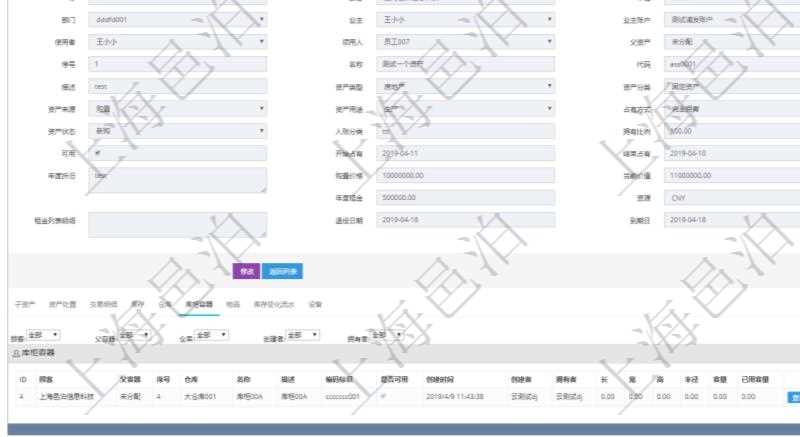
Task: Click the purple 修改 button
Action: (x=246, y=271)
